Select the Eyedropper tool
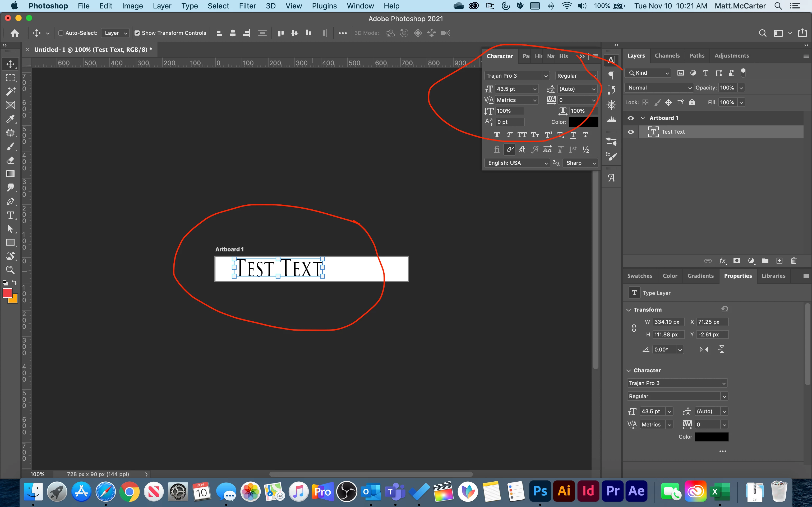 [10, 119]
